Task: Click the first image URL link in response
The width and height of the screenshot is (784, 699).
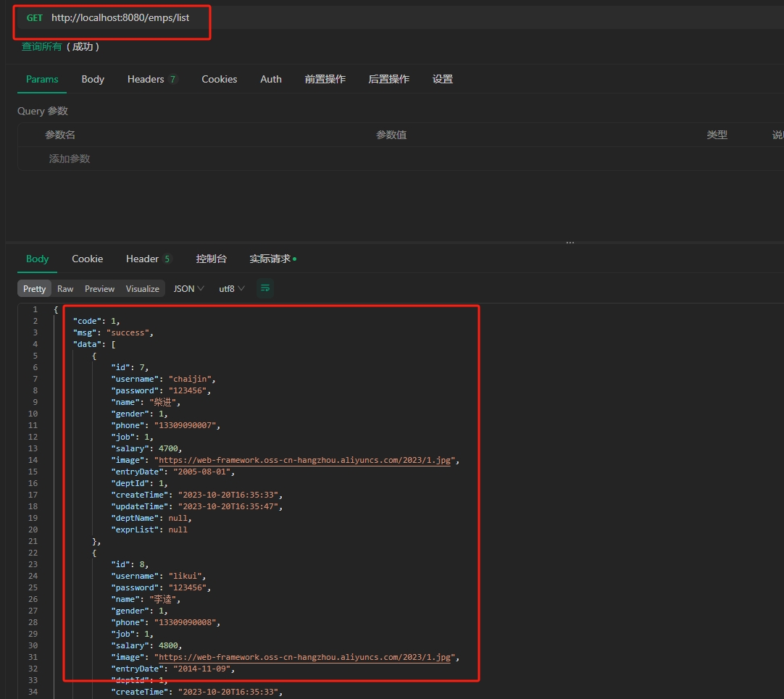Action: [x=304, y=460]
